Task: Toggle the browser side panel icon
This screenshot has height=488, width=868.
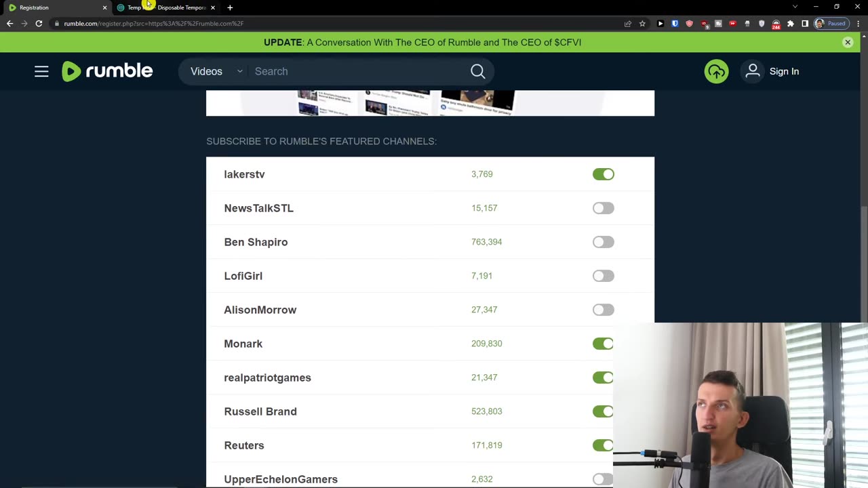Action: (805, 24)
